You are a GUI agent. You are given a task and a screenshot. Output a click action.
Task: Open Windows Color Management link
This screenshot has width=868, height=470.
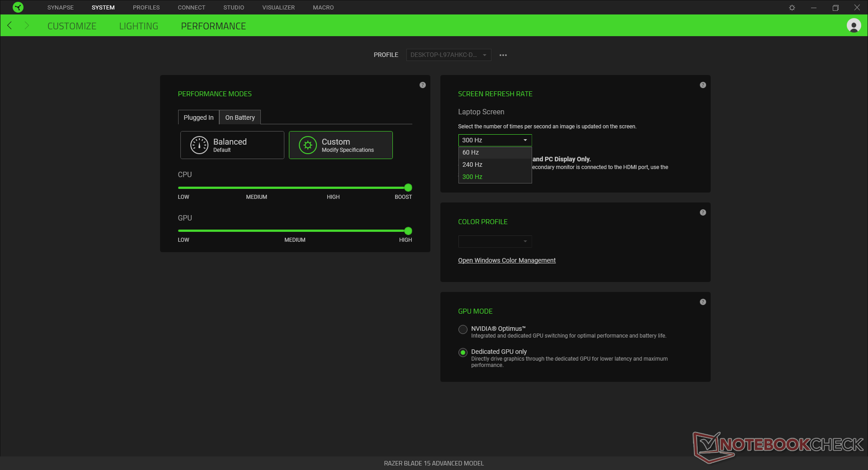click(x=506, y=260)
